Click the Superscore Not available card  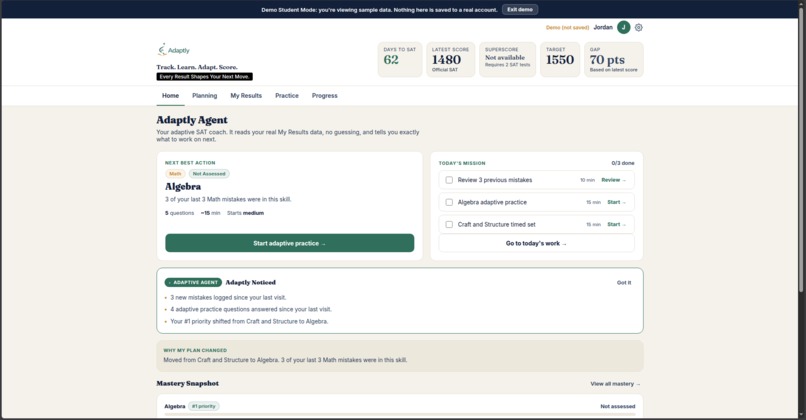(507, 60)
